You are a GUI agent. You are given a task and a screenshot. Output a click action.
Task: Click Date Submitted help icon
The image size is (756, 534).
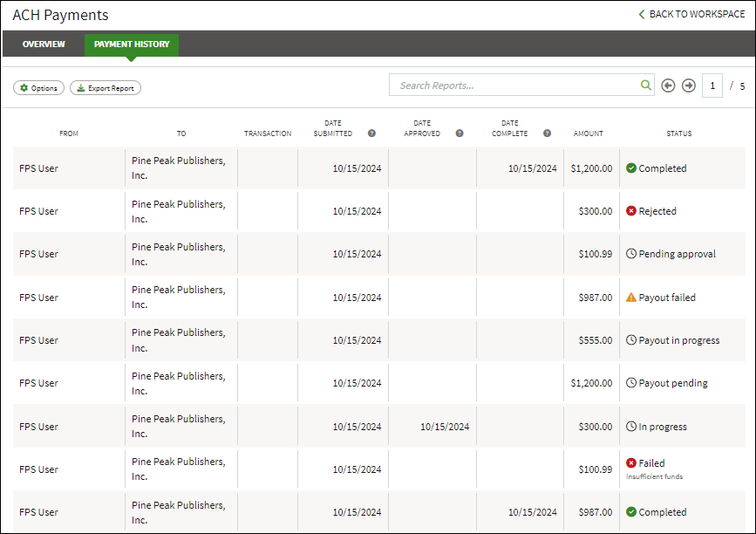pyautogui.click(x=371, y=133)
